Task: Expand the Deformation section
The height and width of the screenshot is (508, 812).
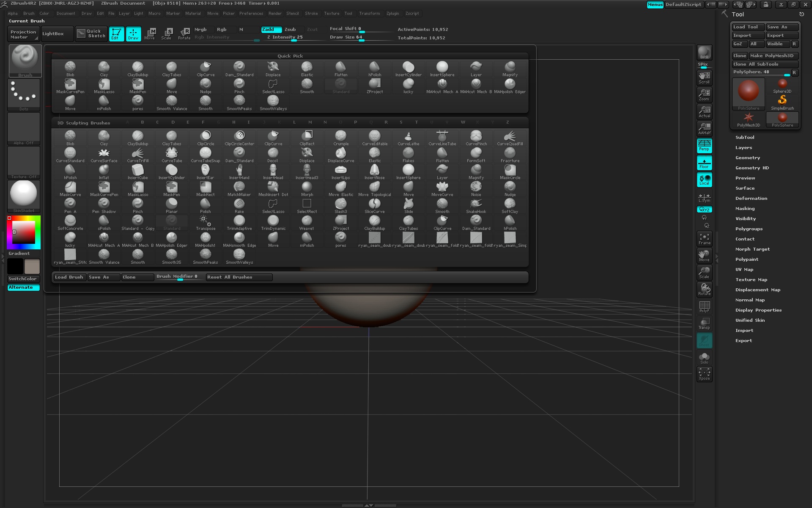Action: coord(751,199)
